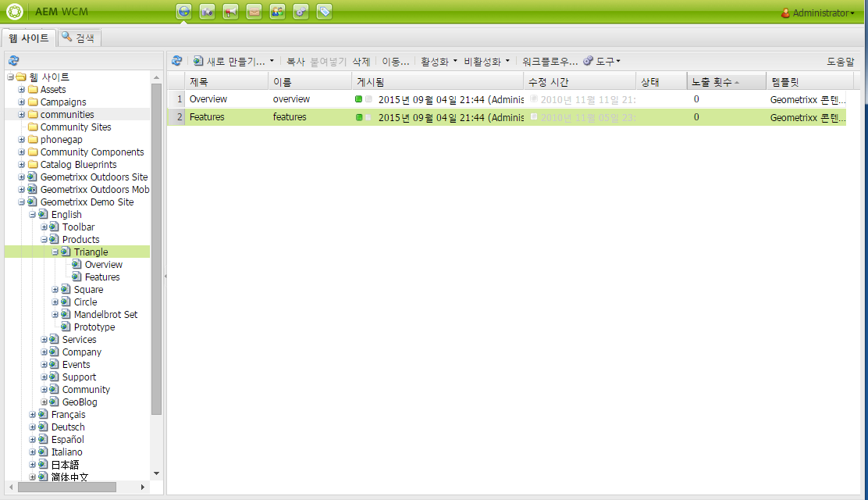Click the tree horizontal scrollbar thumb
Viewport: 868px width, 500px height.
click(x=67, y=487)
